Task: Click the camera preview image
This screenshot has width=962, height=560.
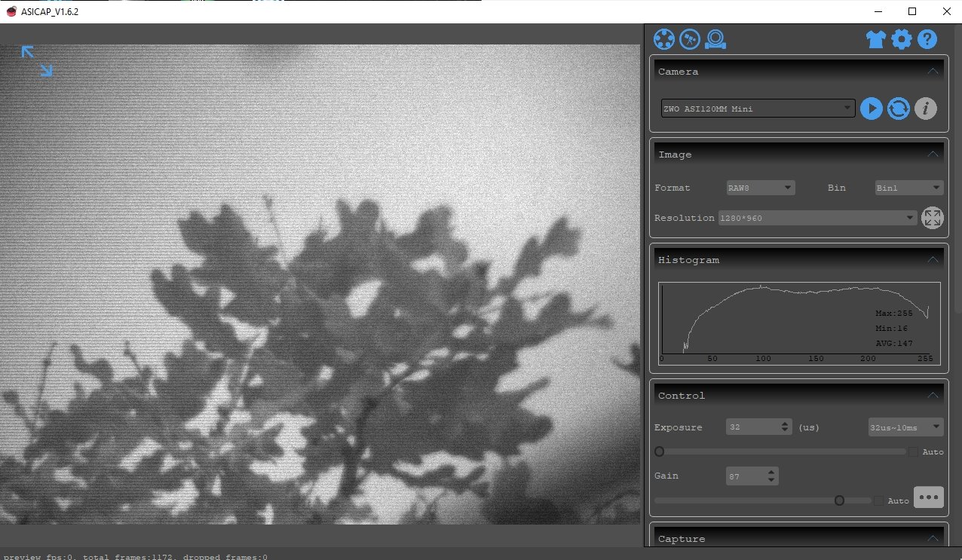Action: click(x=320, y=284)
